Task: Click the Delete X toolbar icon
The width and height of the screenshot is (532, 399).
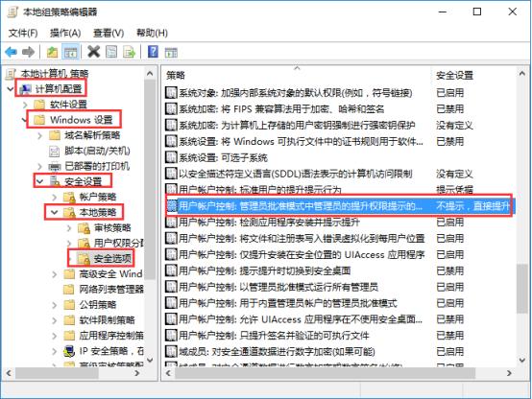Action: pyautogui.click(x=94, y=52)
